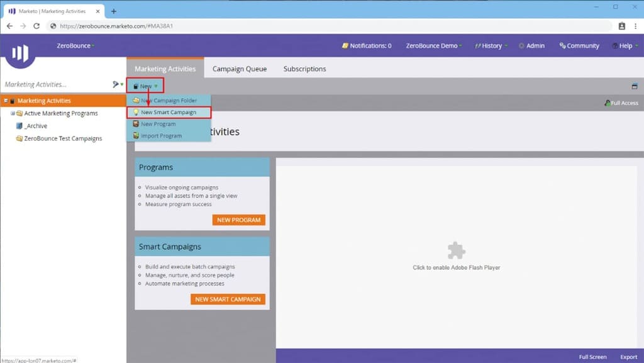This screenshot has height=363, width=644.
Task: Open the browser profile icon
Action: click(x=622, y=26)
